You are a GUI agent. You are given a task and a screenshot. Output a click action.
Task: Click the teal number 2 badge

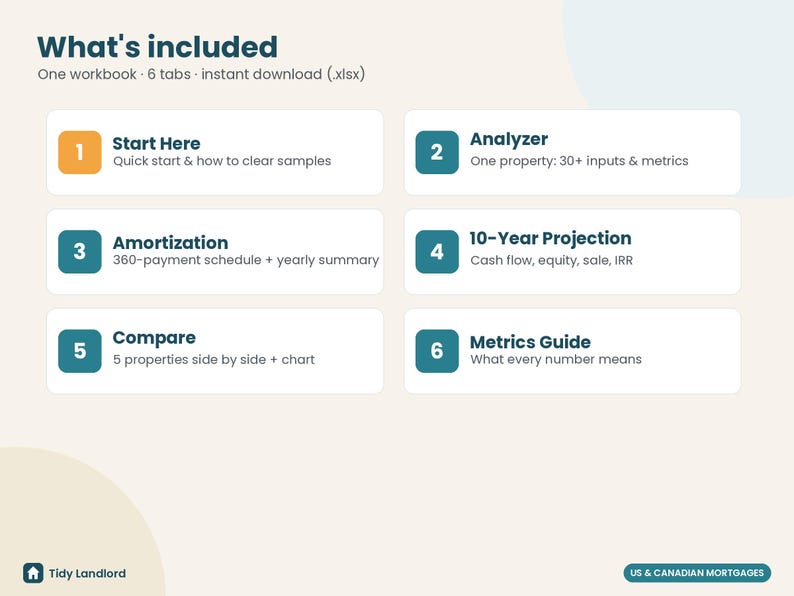pyautogui.click(x=437, y=152)
